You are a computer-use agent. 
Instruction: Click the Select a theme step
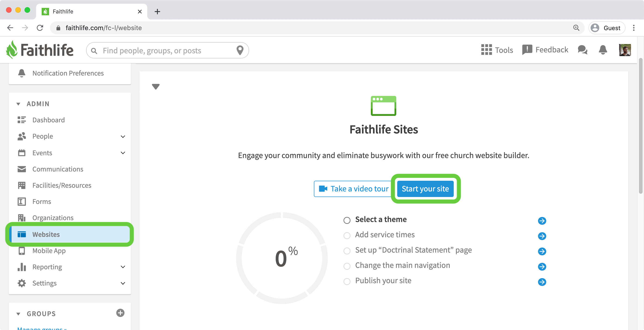pyautogui.click(x=381, y=219)
